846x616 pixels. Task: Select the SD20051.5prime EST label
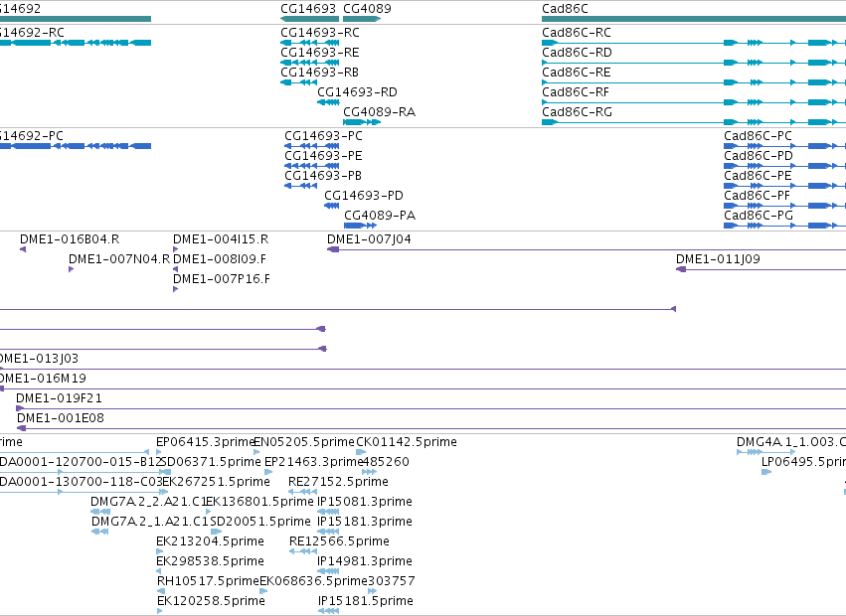[x=260, y=523]
